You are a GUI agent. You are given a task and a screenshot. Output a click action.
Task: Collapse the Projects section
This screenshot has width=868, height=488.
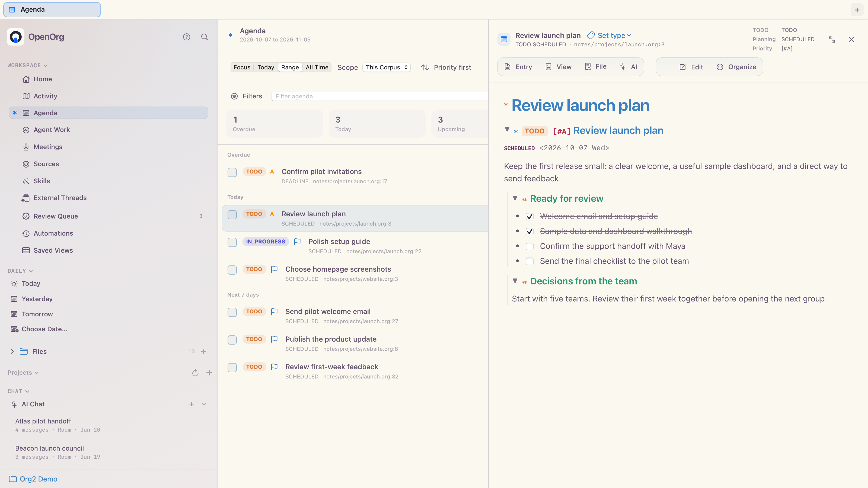tap(23, 373)
